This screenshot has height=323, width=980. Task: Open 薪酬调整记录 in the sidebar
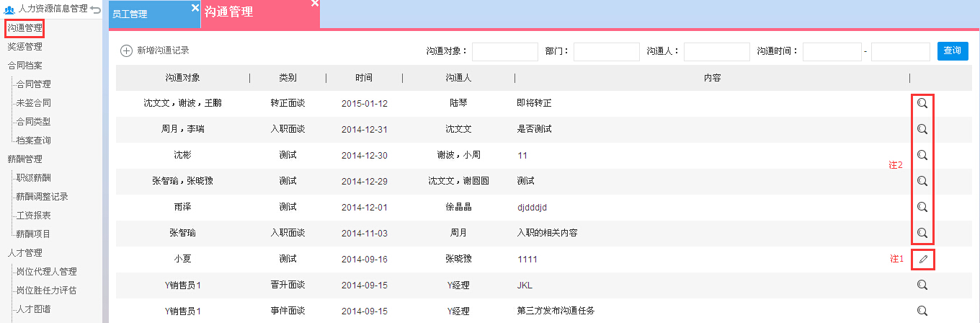(x=42, y=197)
